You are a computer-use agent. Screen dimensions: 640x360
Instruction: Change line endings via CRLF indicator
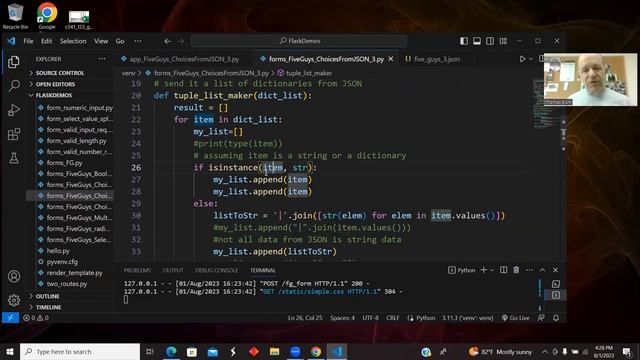click(x=393, y=318)
